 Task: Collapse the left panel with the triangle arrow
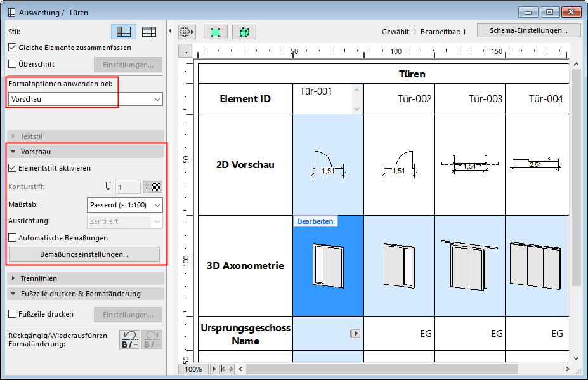[x=170, y=31]
